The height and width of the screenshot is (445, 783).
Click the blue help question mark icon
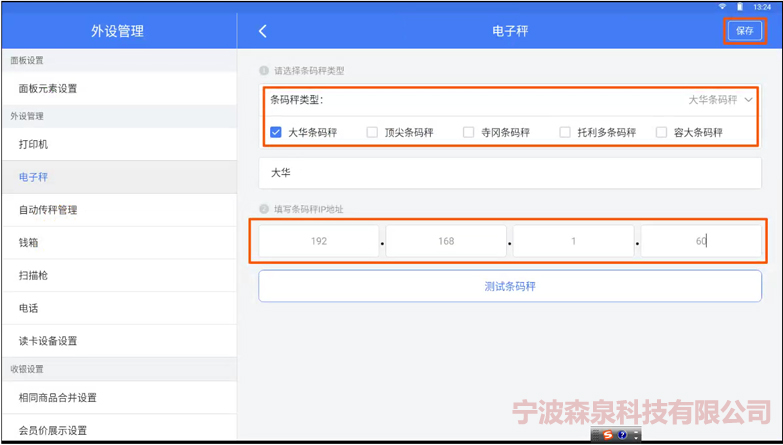(622, 436)
